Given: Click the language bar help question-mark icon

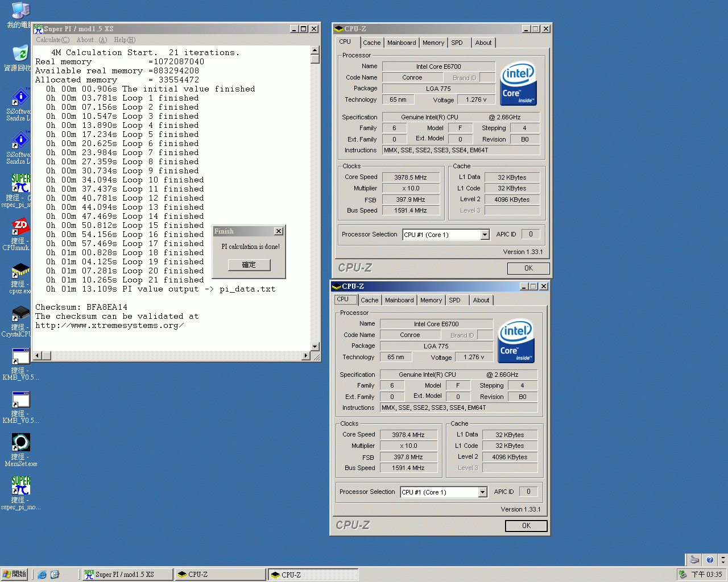Looking at the screenshot, I should click(x=709, y=560).
